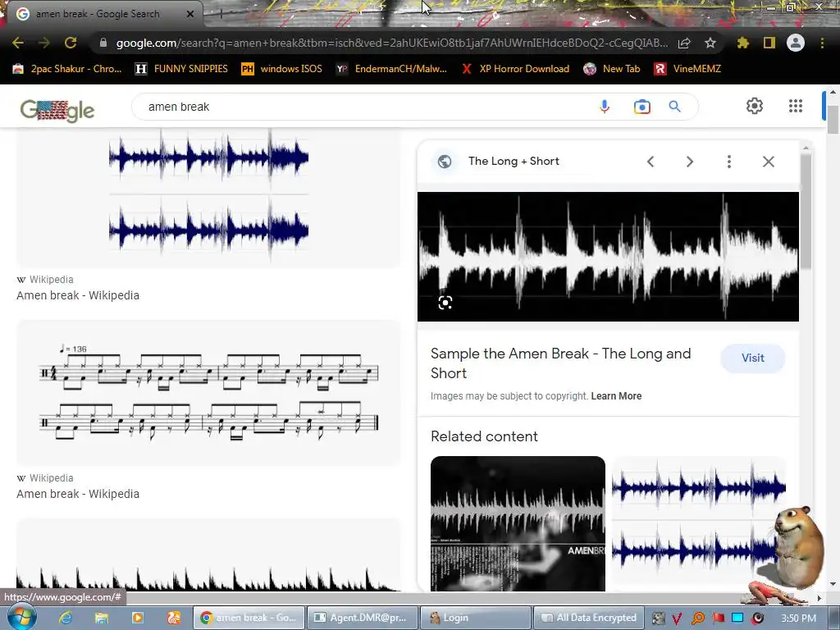Click the magnifier search button
This screenshot has height=630, width=840.
click(x=675, y=107)
